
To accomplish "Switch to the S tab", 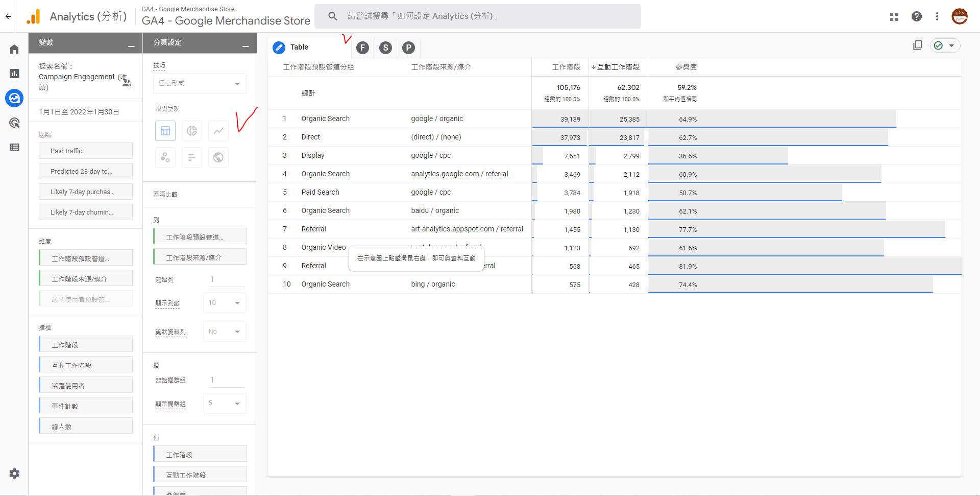I will click(386, 48).
